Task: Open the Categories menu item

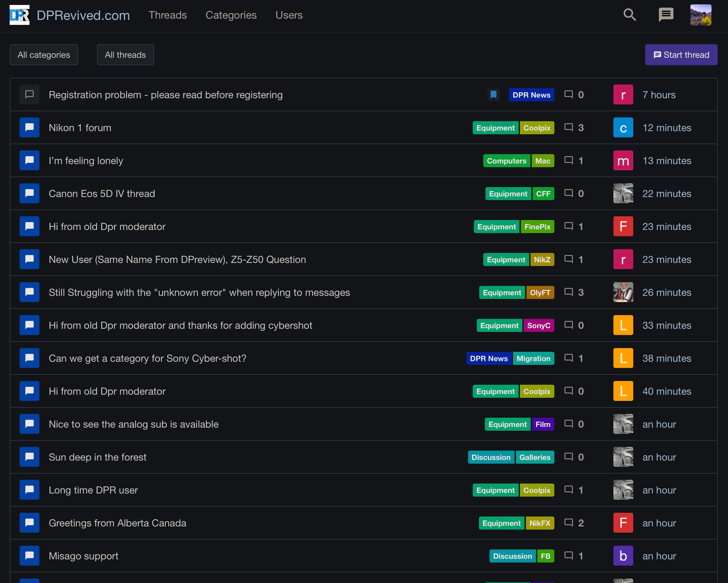Action: [x=231, y=15]
